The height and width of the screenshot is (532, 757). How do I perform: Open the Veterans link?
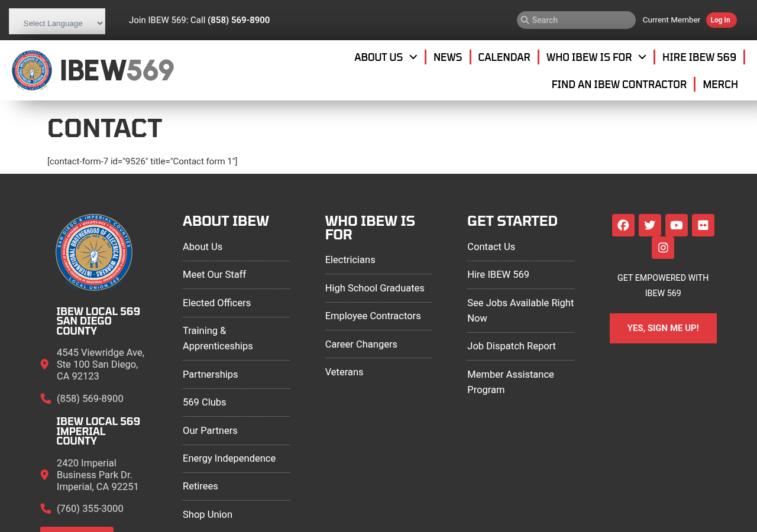344,372
